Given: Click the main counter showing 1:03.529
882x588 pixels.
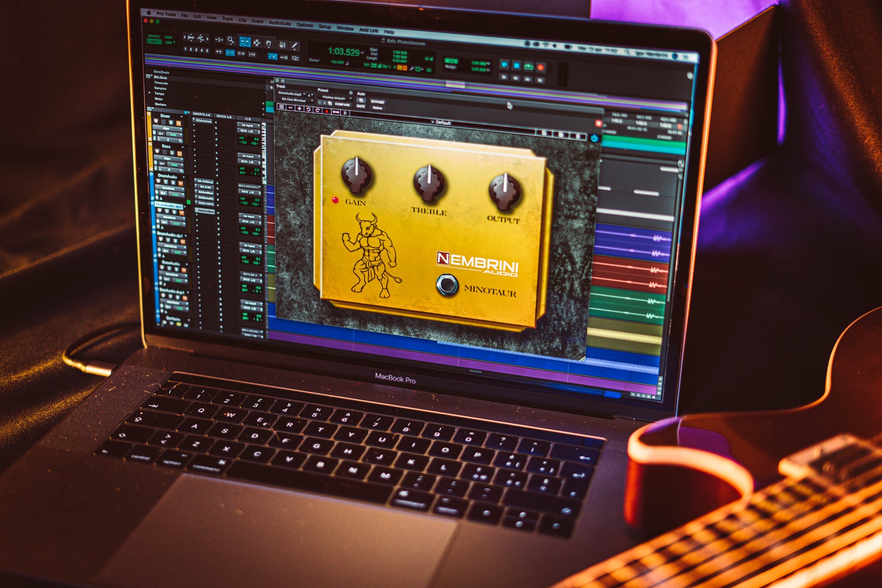Looking at the screenshot, I should (344, 51).
